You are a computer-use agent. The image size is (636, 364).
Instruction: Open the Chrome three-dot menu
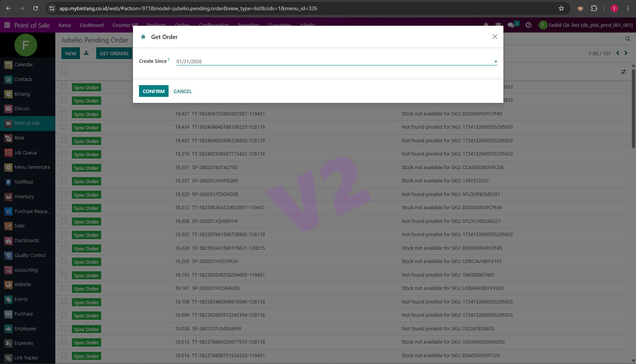628,8
